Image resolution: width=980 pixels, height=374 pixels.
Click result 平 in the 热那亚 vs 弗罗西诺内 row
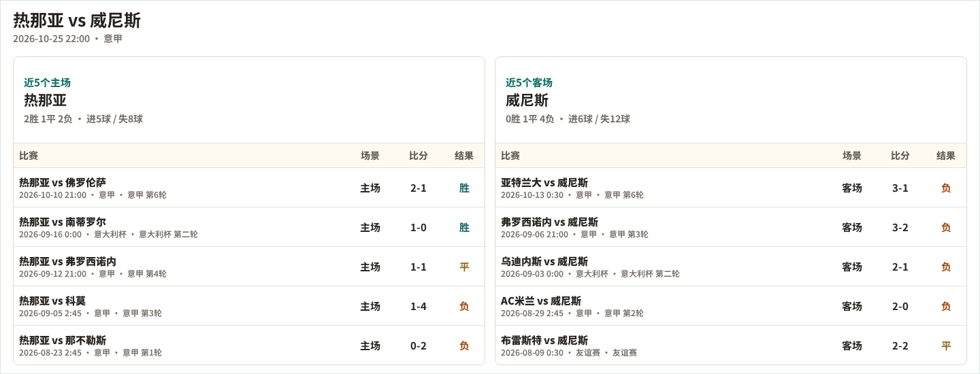tap(464, 267)
